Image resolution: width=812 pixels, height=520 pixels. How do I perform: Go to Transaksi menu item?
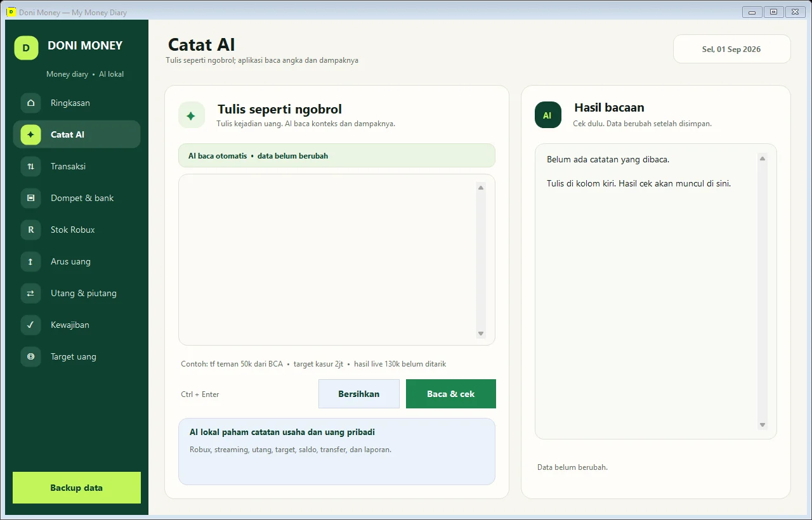pos(77,166)
